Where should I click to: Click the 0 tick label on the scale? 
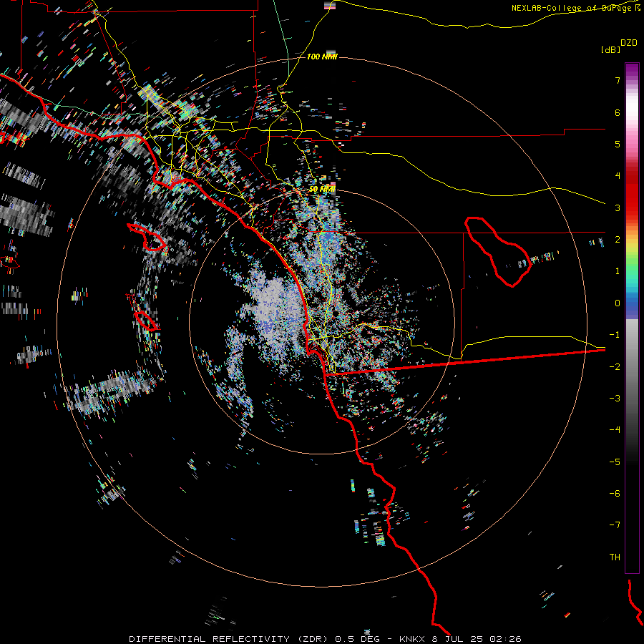click(618, 303)
